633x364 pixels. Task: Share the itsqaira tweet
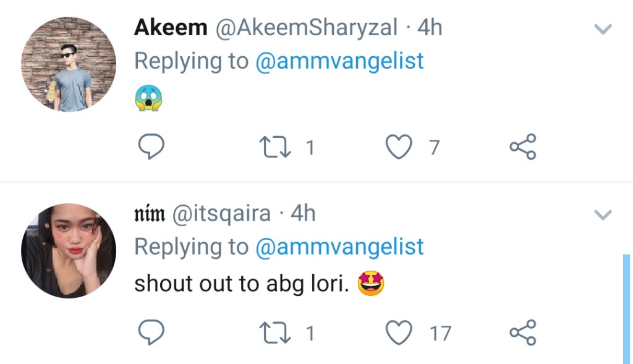[x=522, y=333]
